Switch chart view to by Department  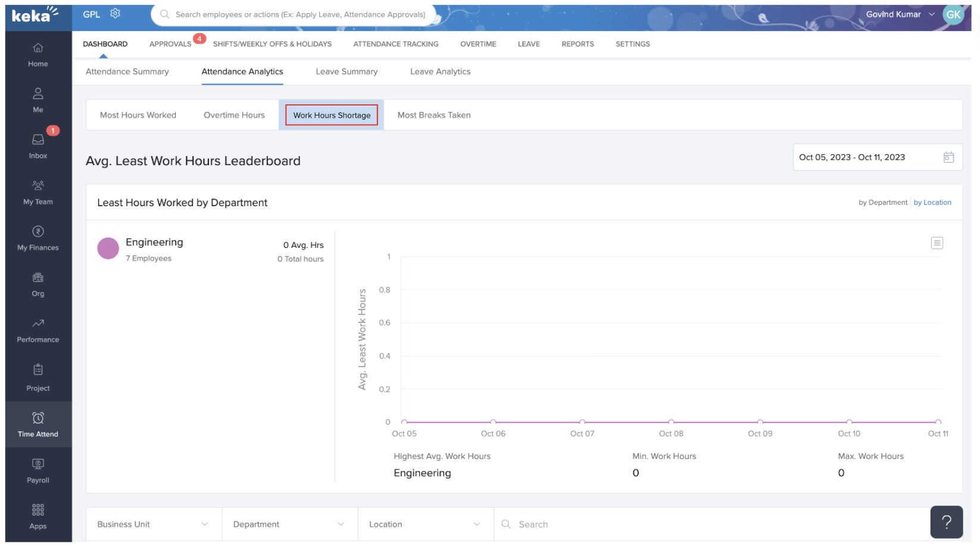[882, 203]
